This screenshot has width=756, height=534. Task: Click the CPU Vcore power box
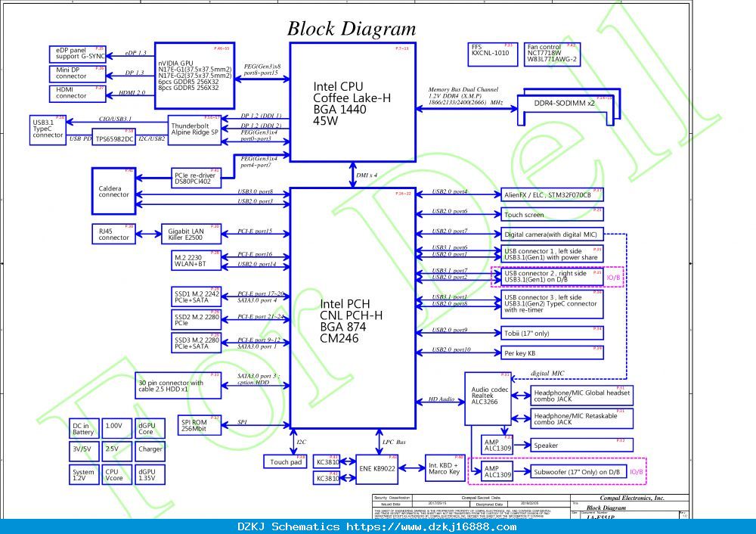[116, 474]
